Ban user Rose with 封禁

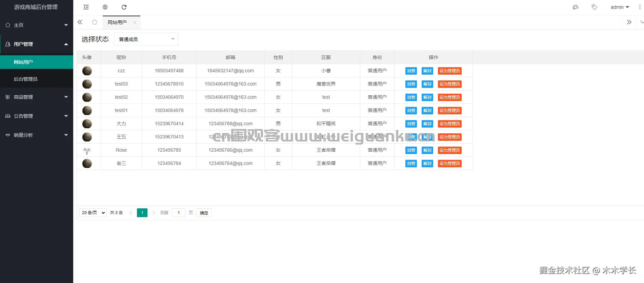(411, 150)
